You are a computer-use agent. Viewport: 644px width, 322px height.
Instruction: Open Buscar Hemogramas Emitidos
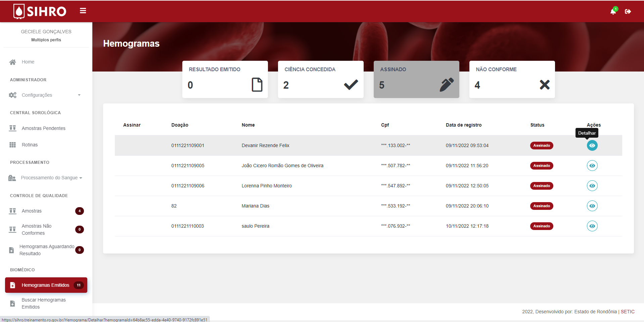[43, 303]
